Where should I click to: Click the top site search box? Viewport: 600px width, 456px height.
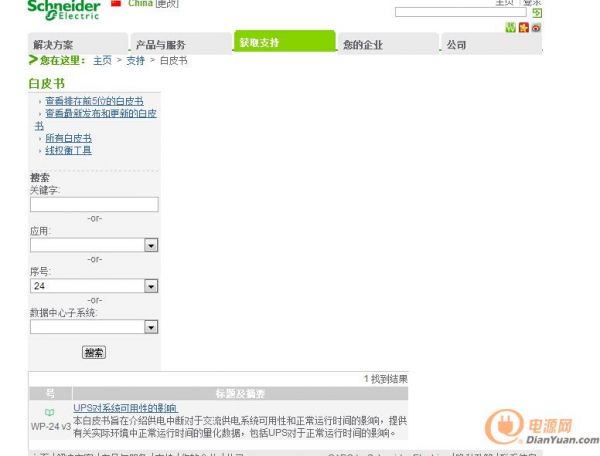coord(460,13)
